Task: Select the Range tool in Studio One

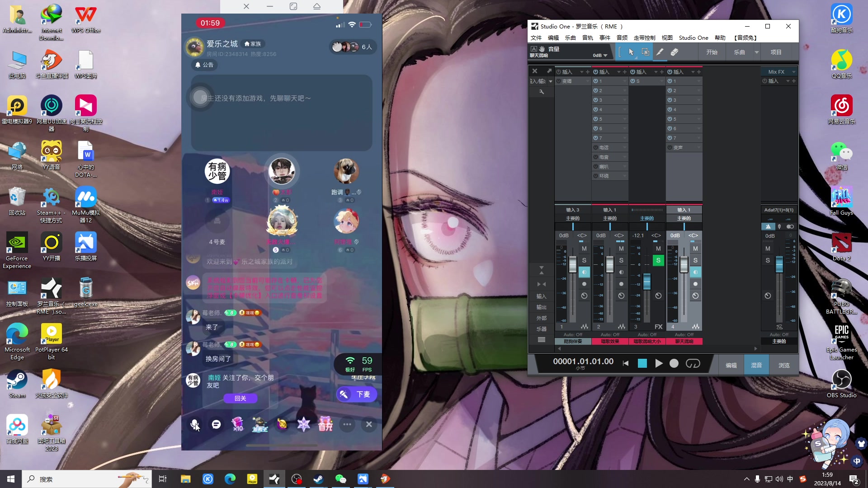Action: [x=646, y=52]
